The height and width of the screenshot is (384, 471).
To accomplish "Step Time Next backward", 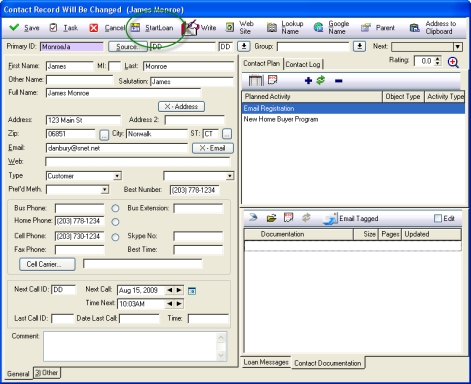I will (x=170, y=303).
